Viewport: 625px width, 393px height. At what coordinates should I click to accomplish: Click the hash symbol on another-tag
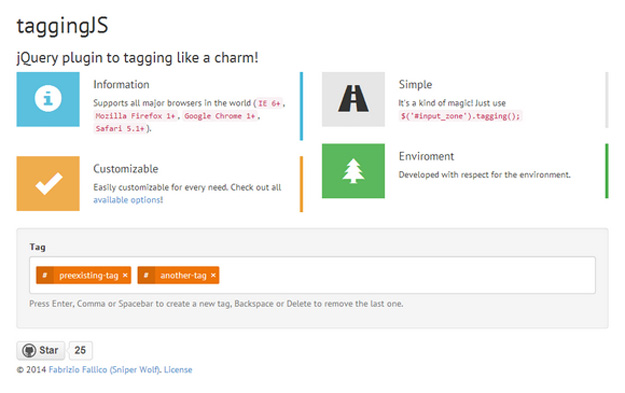146,275
